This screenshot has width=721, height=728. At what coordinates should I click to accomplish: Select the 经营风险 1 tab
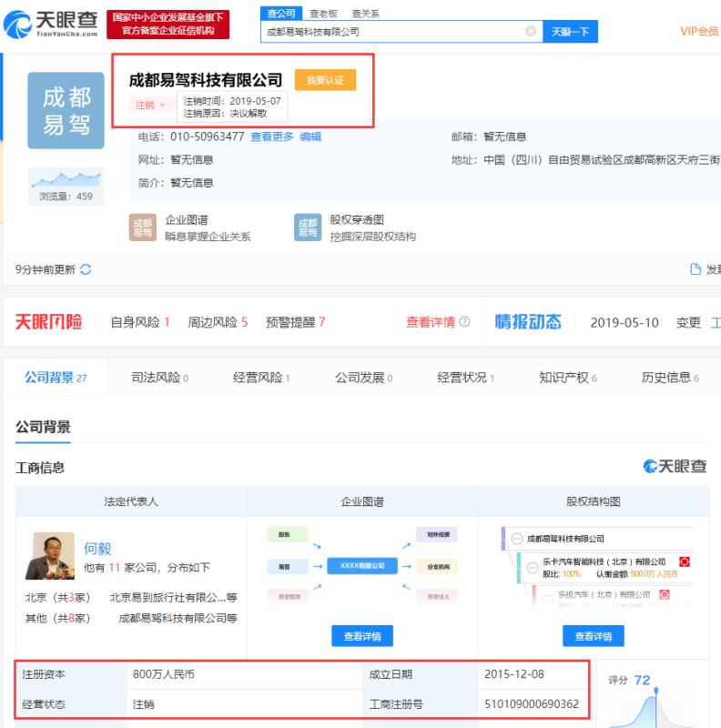click(x=261, y=378)
